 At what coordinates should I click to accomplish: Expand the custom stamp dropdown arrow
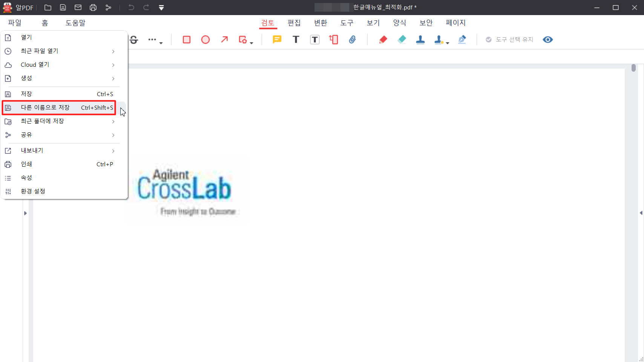coord(448,43)
